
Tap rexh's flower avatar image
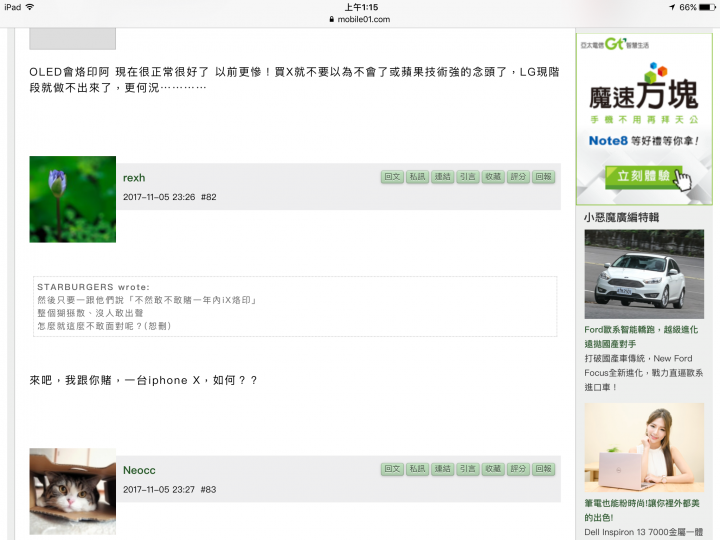(73, 199)
